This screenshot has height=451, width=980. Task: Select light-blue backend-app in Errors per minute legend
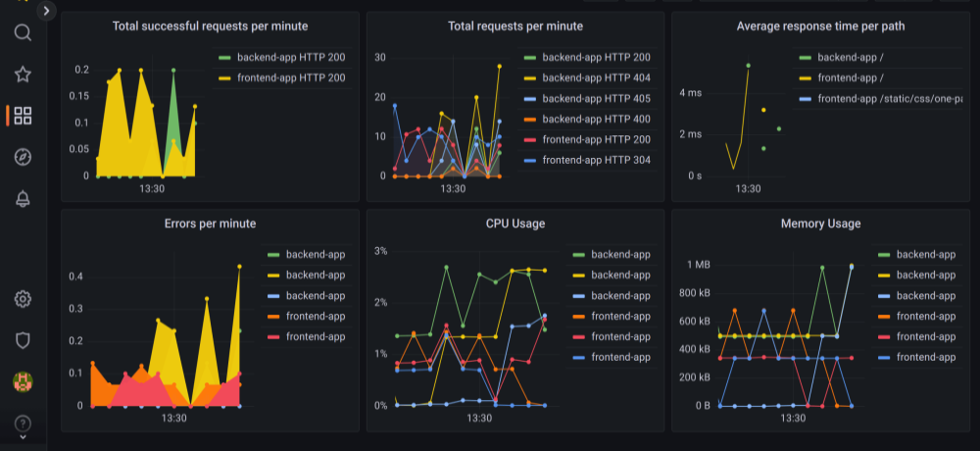(x=316, y=296)
